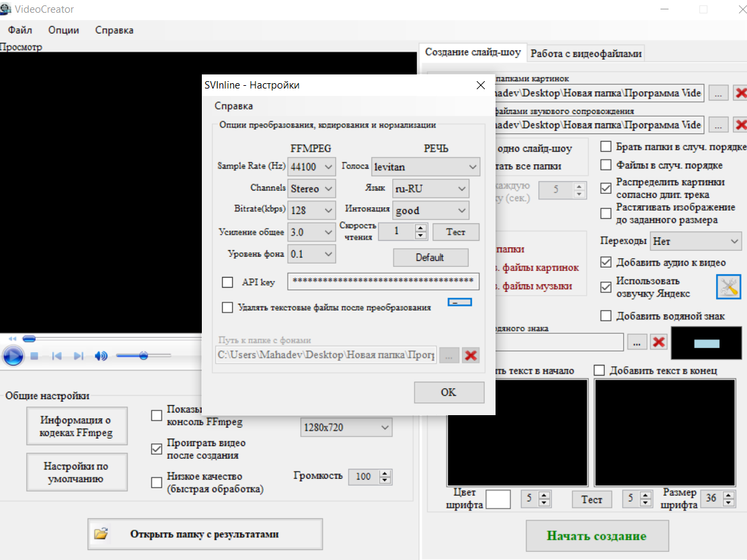Screen dimensions: 747x560
Task: Click the white font color swatch
Action: (498, 500)
